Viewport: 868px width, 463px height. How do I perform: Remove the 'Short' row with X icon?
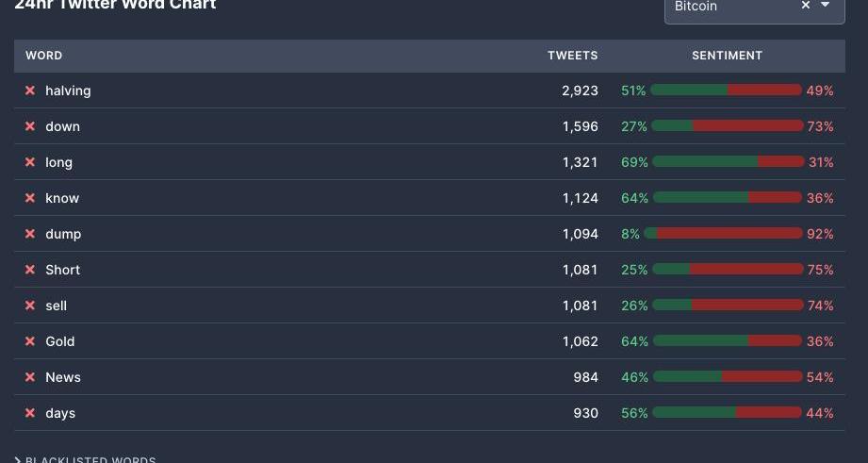pyautogui.click(x=30, y=270)
